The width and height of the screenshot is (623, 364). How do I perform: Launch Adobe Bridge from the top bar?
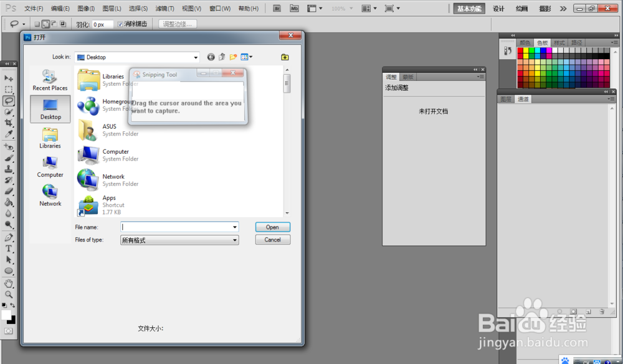[x=277, y=8]
